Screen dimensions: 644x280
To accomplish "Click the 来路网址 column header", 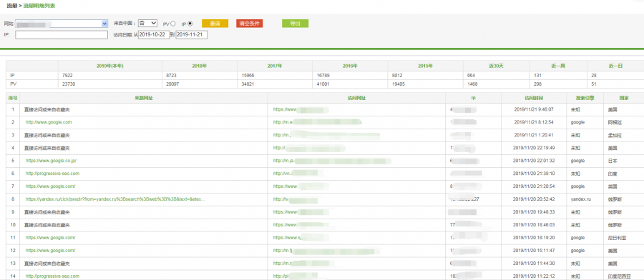I will pyautogui.click(x=144, y=99).
